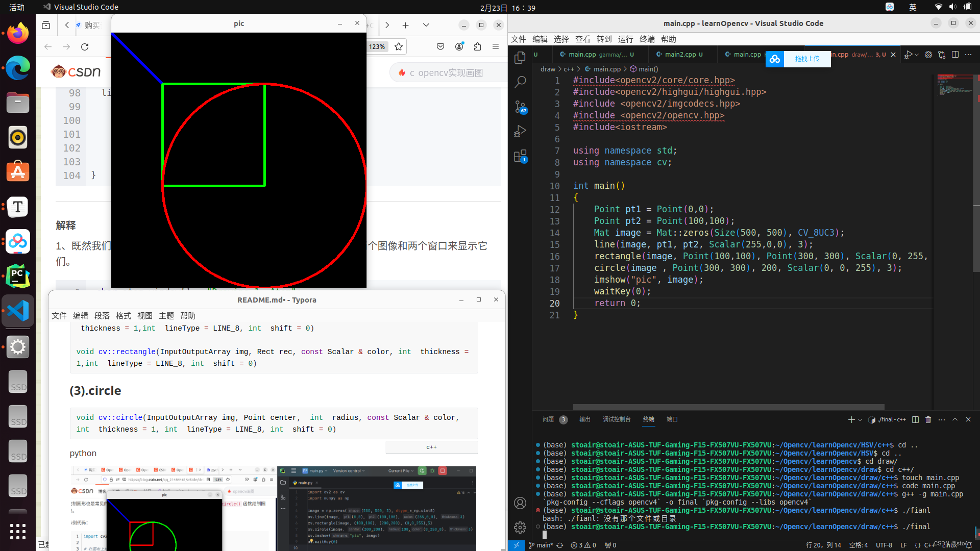Select the UTF-8 encoding indicator
The image size is (980, 551).
(x=884, y=545)
